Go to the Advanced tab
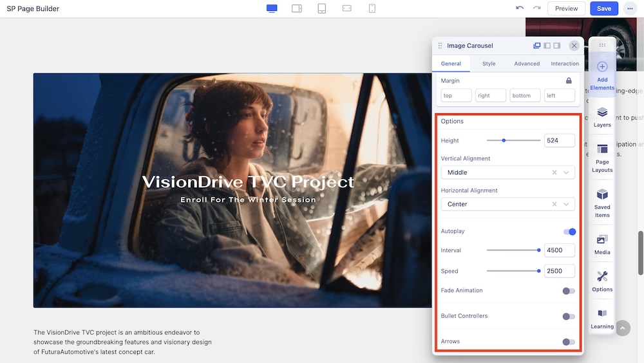Viewport: 644px width, 363px height. [527, 64]
